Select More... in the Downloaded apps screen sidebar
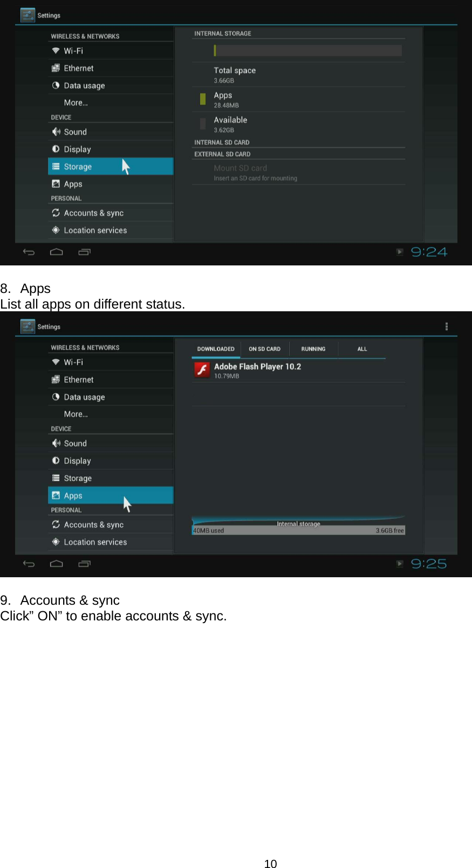 pos(111,414)
